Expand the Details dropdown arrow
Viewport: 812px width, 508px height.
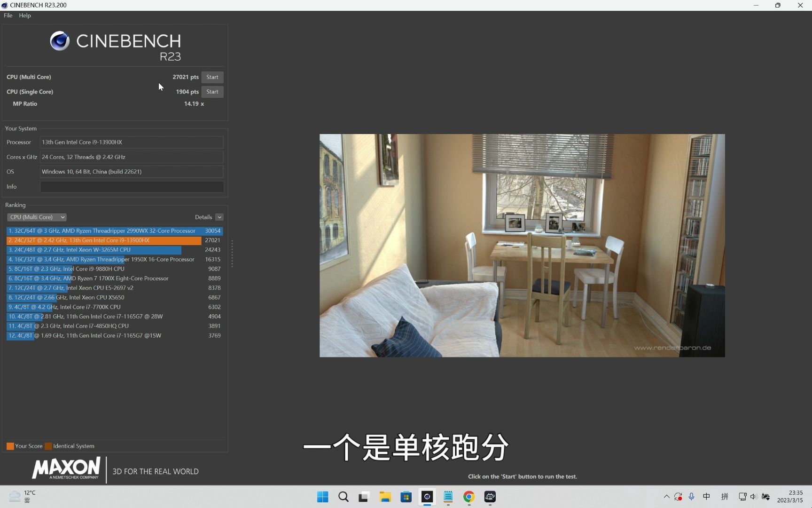point(219,217)
